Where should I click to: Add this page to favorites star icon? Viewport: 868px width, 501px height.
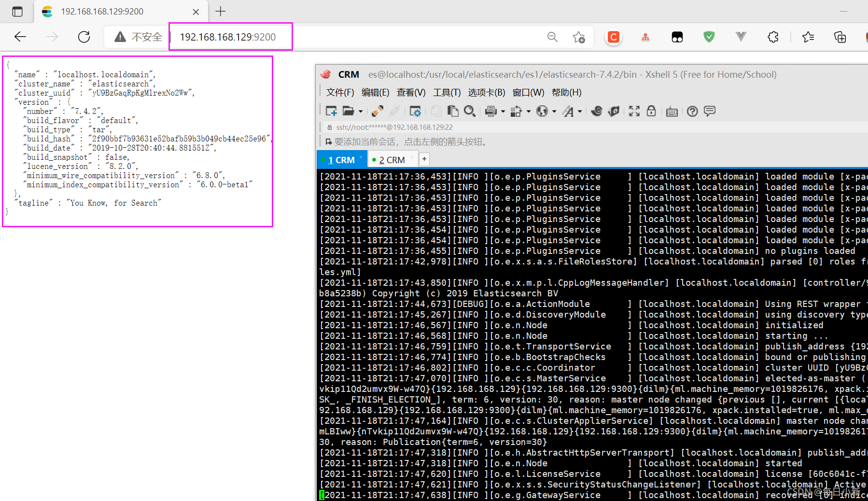coord(579,37)
